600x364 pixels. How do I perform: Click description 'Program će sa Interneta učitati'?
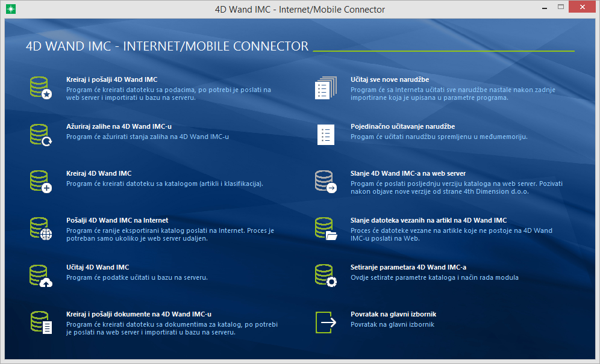click(x=452, y=94)
